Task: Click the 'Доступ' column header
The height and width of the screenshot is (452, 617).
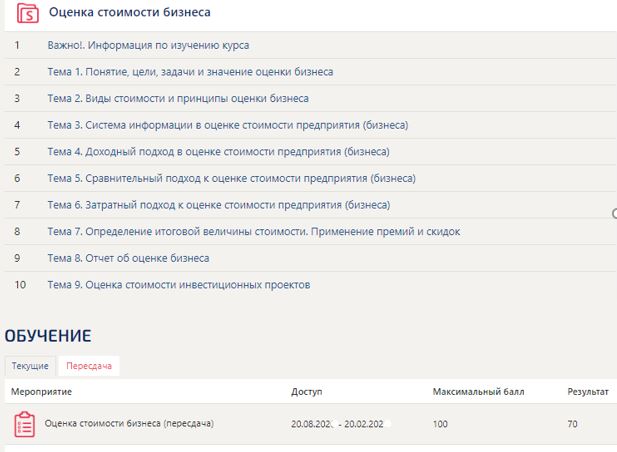Action: pos(306,391)
